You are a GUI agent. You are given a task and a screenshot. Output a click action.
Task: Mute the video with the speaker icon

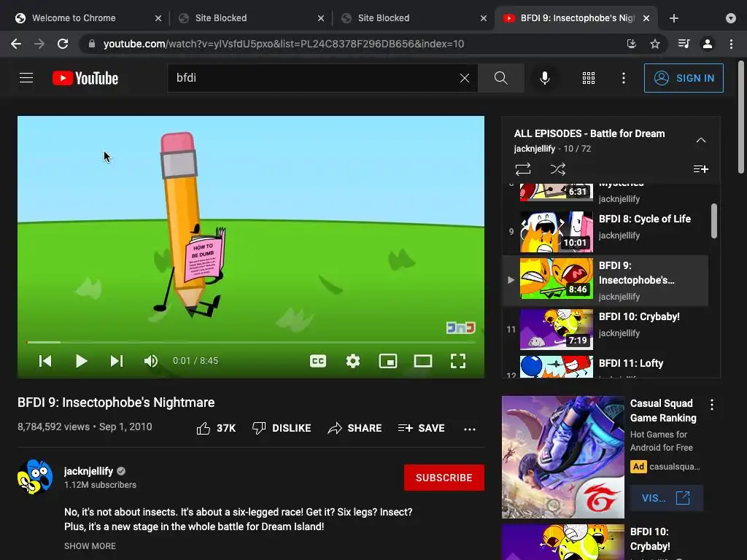click(150, 361)
